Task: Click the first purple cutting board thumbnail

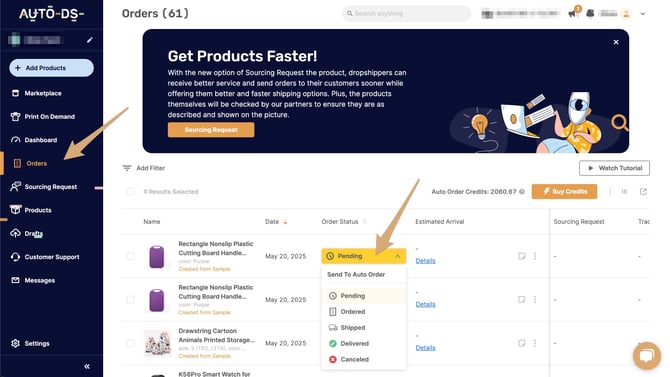Action: pyautogui.click(x=157, y=256)
